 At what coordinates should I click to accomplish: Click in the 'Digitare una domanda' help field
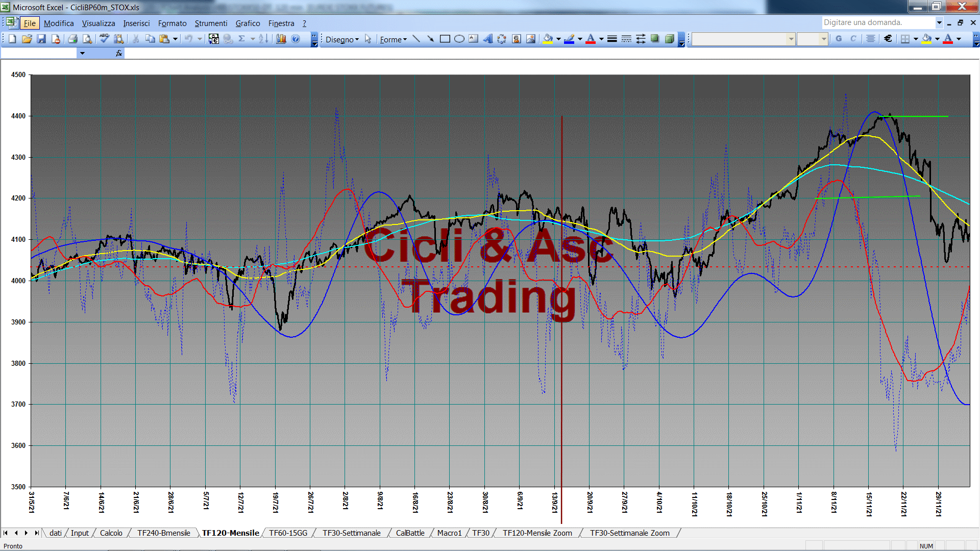878,22
